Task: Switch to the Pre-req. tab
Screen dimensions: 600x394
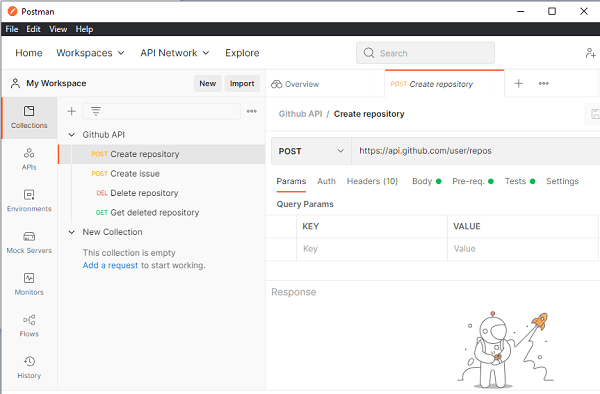Action: (473, 181)
